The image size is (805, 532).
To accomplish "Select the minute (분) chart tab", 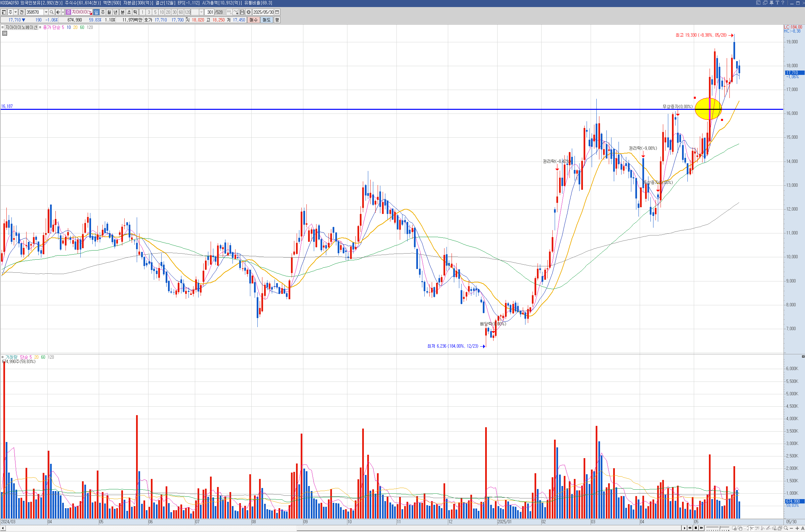I will [123, 12].
